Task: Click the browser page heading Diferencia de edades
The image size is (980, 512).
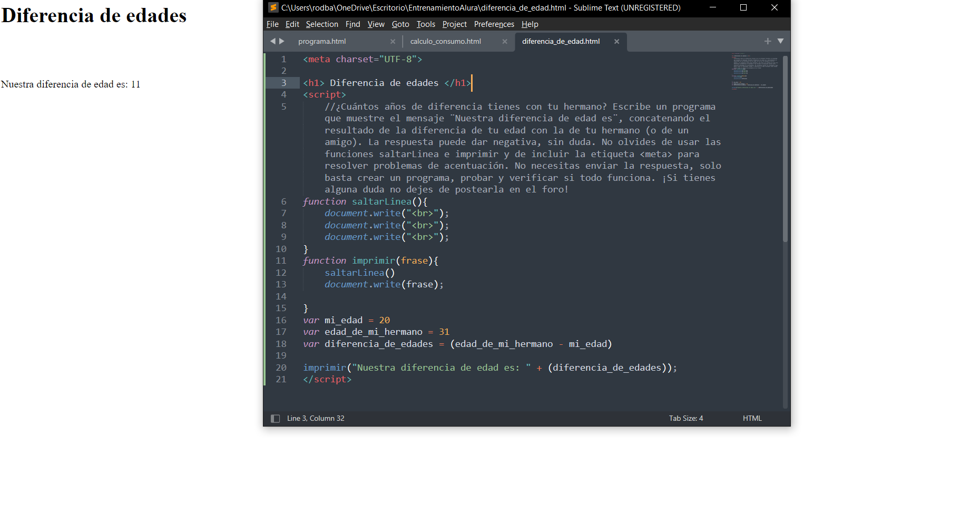Action: point(94,16)
